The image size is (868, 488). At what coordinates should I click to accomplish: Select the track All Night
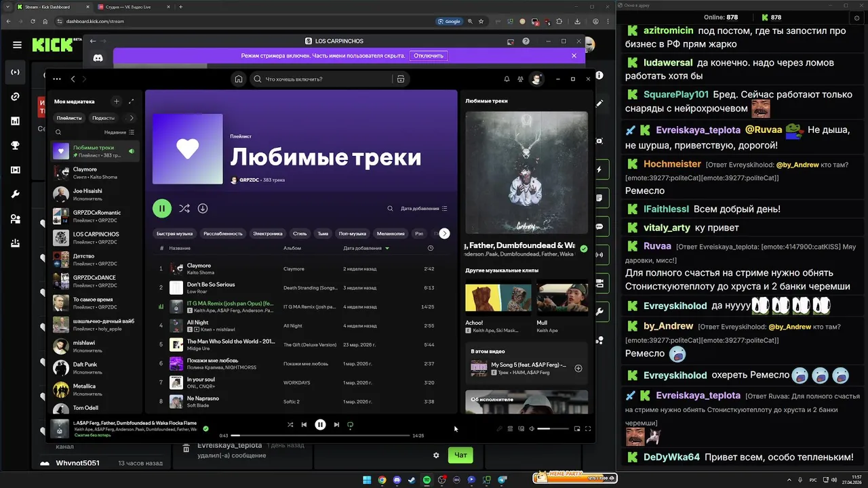198,323
